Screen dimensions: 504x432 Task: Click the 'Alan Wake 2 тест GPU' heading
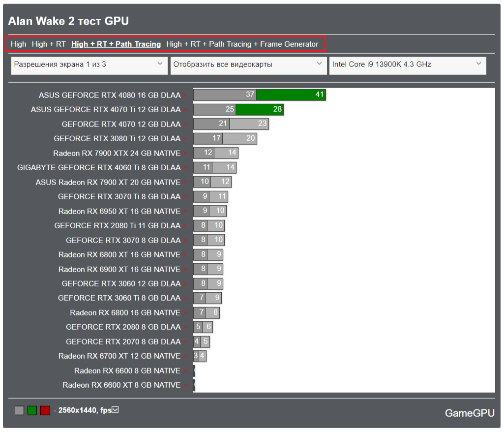pos(68,21)
